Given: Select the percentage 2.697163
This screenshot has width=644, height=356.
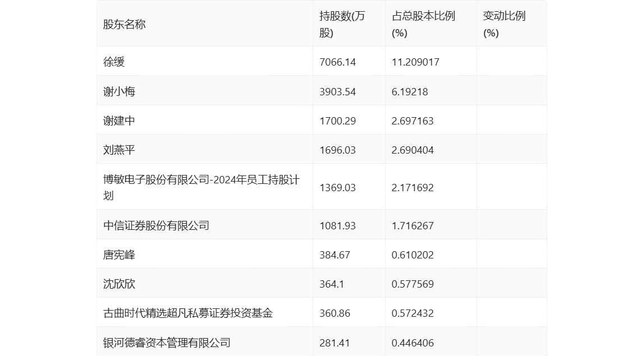Looking at the screenshot, I should pos(413,121).
